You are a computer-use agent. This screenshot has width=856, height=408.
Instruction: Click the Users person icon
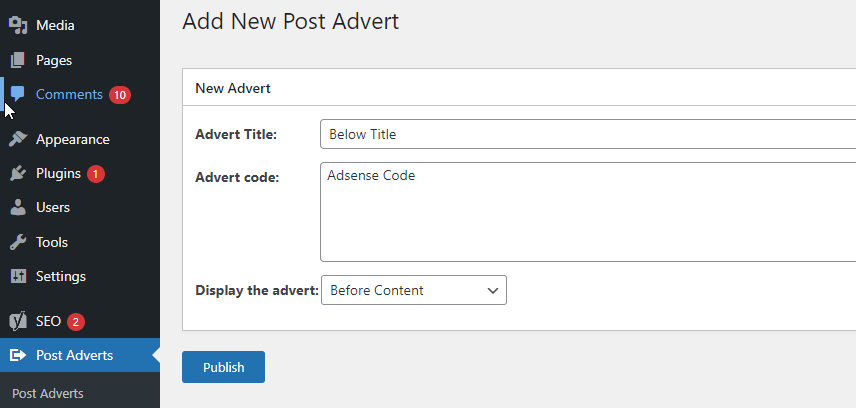[17, 207]
